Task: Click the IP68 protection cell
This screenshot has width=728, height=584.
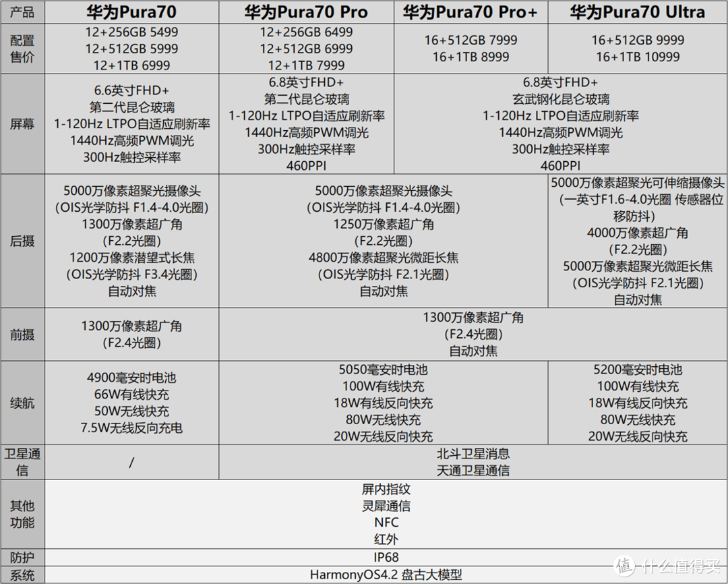Action: (386, 557)
